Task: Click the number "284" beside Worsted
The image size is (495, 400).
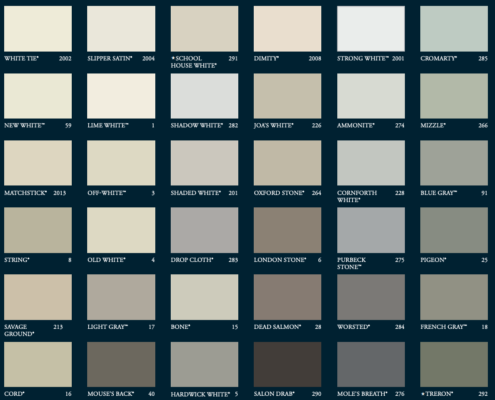Action: [x=400, y=327]
